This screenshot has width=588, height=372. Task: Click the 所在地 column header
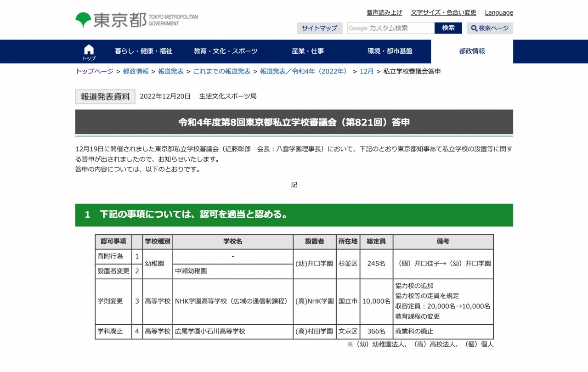pyautogui.click(x=348, y=242)
